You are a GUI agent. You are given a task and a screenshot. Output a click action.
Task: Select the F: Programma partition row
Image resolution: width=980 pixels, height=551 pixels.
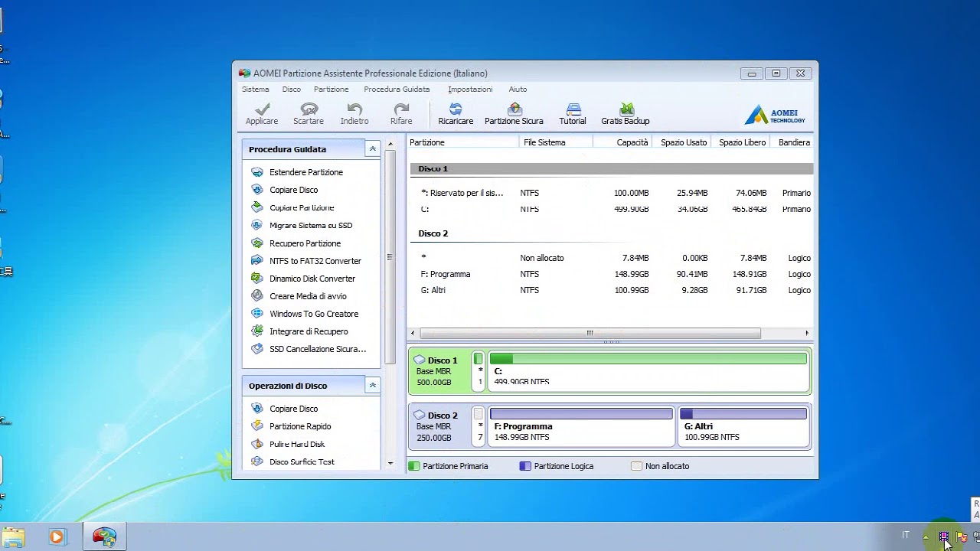[x=610, y=274]
